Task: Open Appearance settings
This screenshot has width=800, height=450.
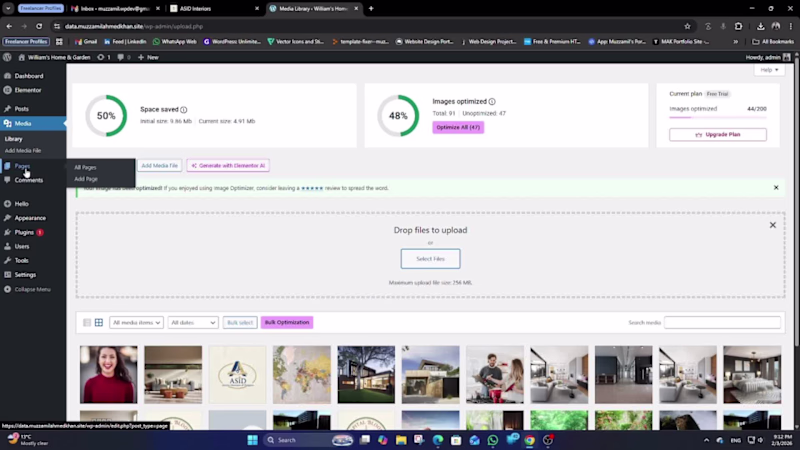Action: tap(30, 218)
